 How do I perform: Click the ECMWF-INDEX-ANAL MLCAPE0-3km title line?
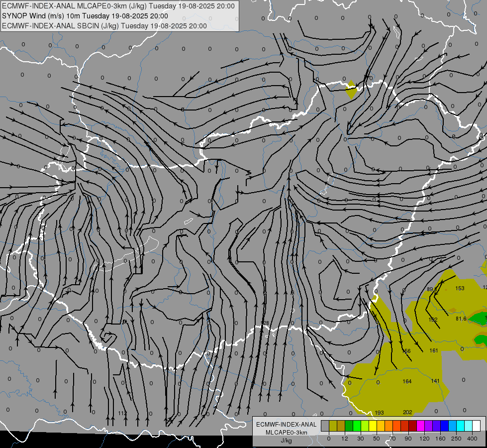coord(118,6)
